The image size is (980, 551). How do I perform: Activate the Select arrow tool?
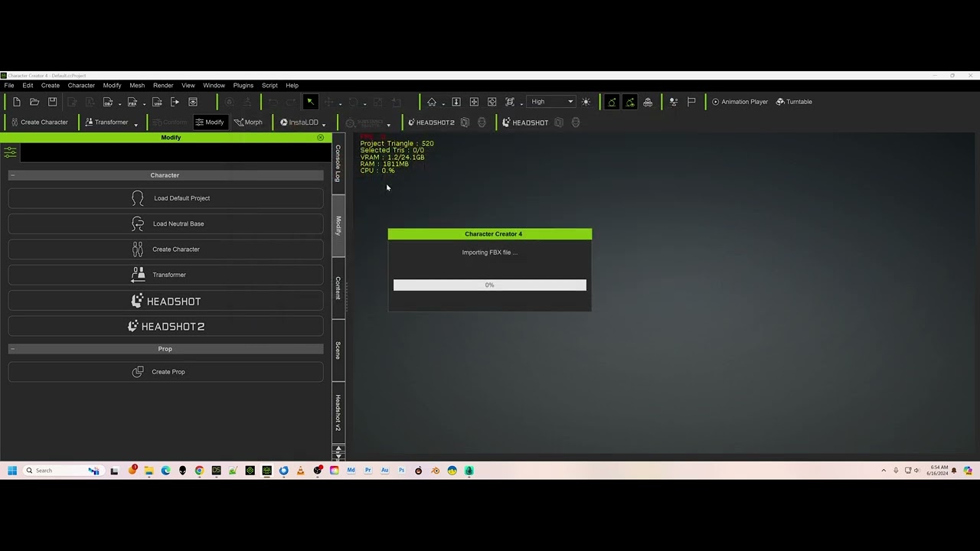(x=310, y=102)
